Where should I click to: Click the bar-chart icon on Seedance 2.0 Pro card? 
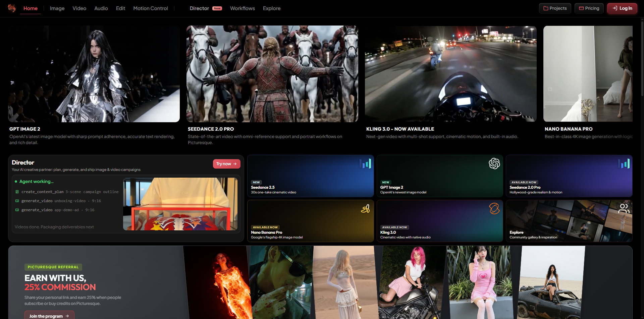(624, 164)
